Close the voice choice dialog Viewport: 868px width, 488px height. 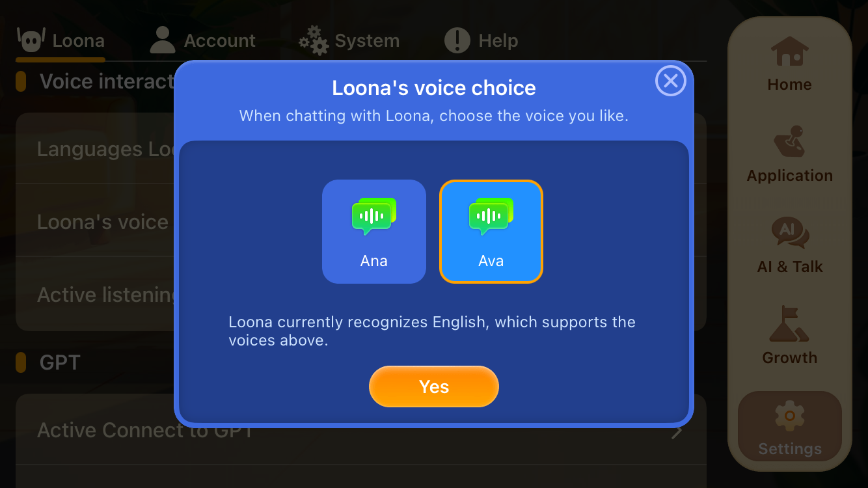(x=670, y=81)
